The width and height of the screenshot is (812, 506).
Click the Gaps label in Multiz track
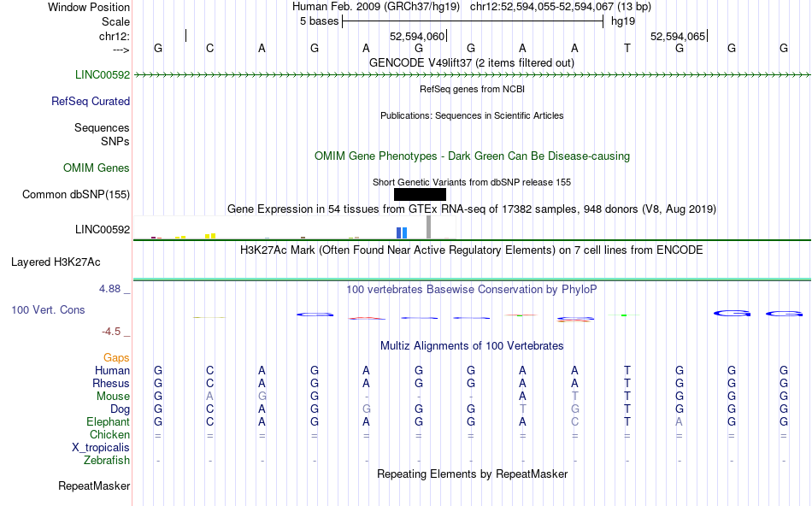click(x=116, y=357)
